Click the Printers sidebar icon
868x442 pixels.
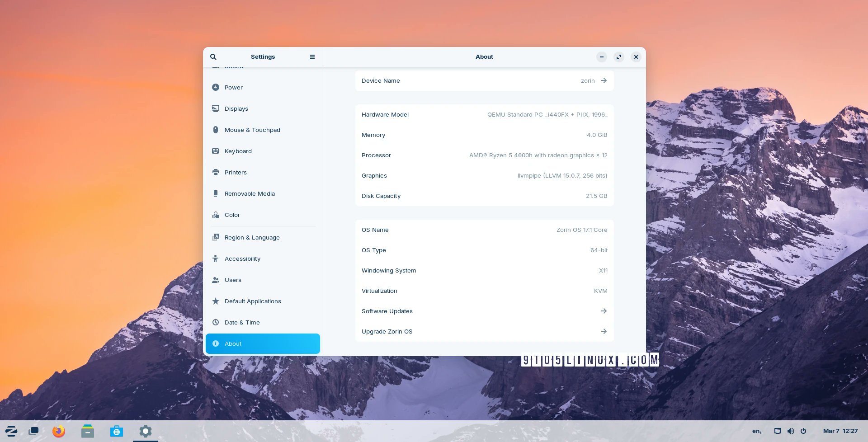click(x=216, y=172)
